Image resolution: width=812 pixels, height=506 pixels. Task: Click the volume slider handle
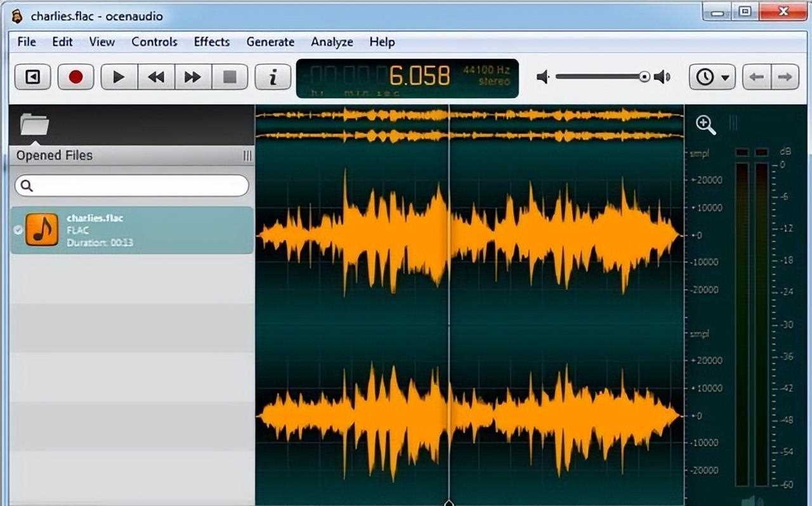645,77
